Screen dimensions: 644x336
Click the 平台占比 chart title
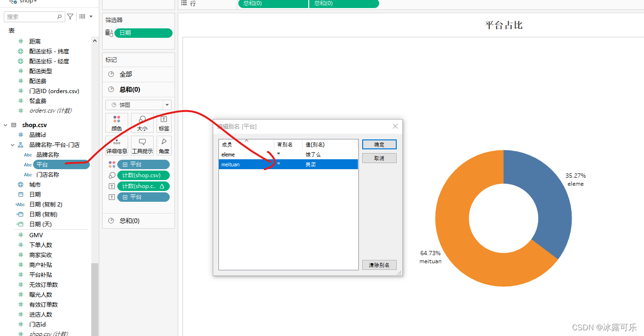504,25
